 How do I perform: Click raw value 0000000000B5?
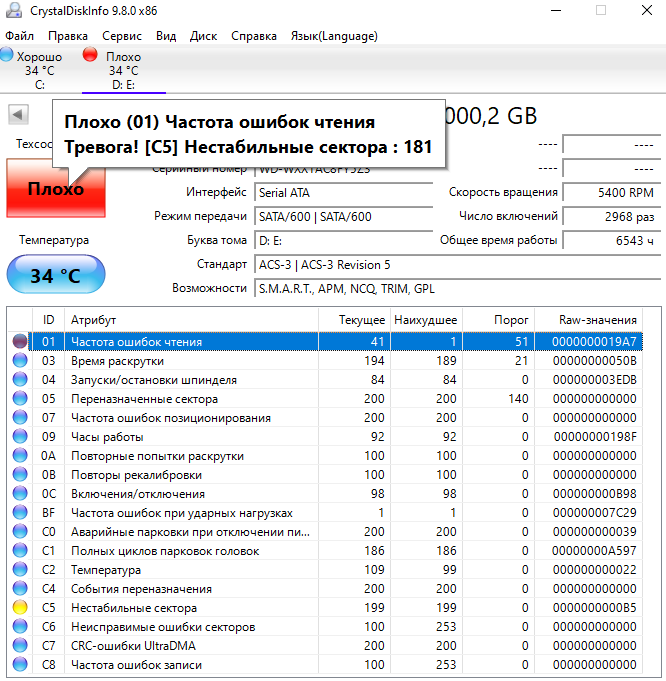click(x=594, y=608)
